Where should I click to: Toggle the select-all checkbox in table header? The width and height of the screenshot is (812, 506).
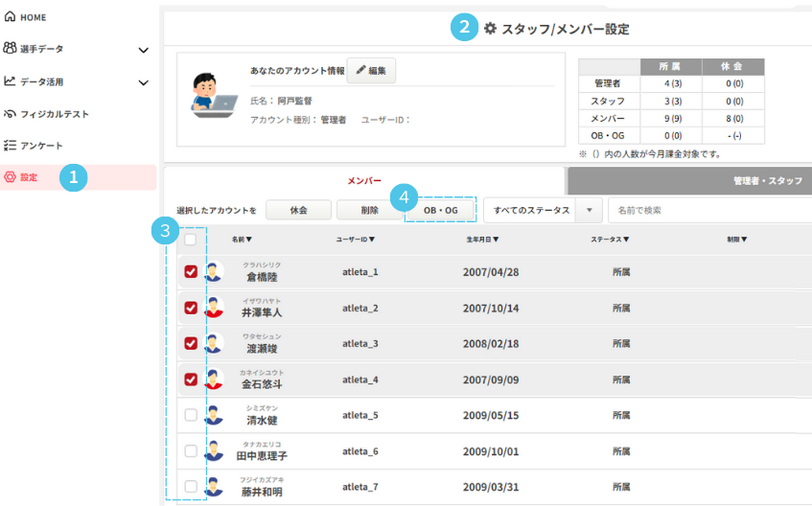pos(191,240)
